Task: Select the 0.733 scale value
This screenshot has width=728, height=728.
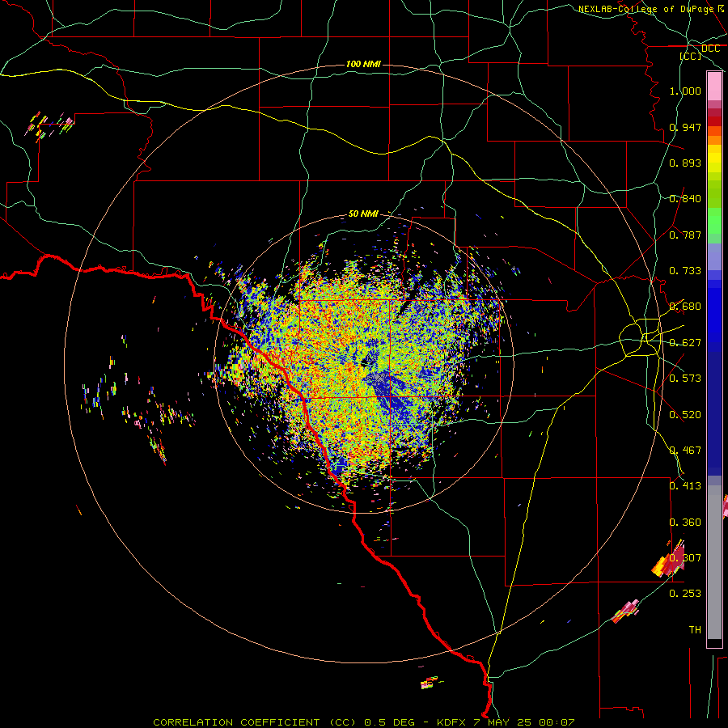Action: click(685, 271)
